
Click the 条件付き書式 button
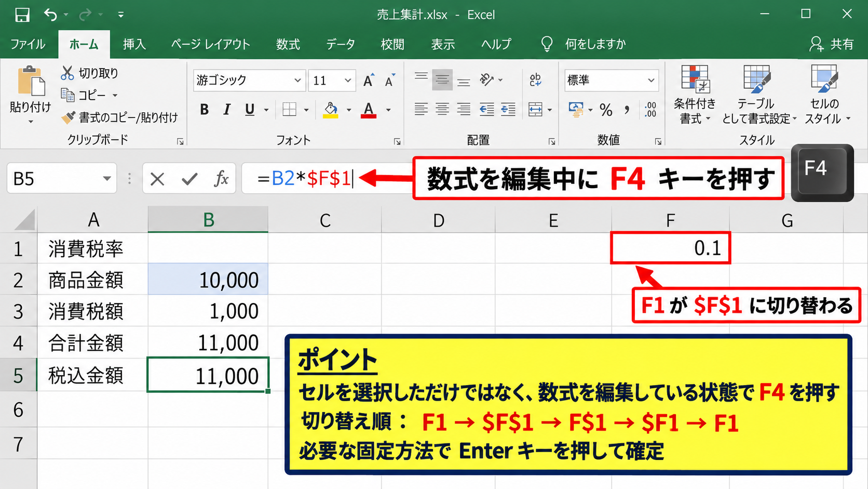coord(694,95)
